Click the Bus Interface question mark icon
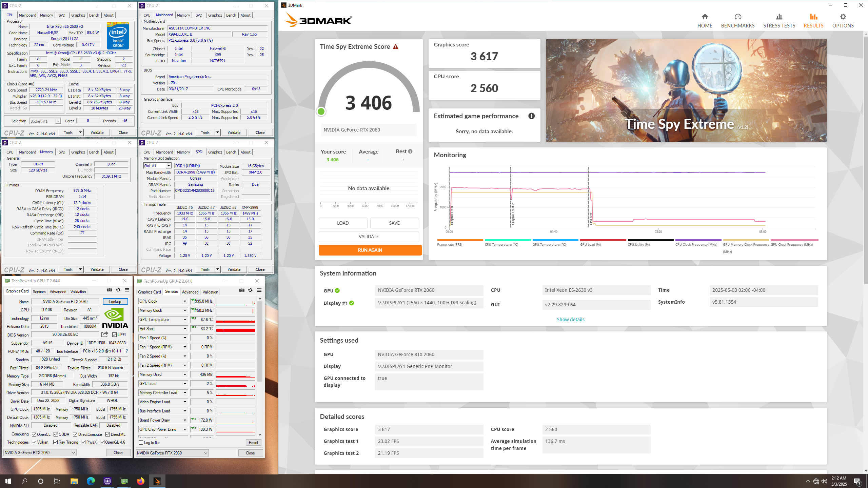Image resolution: width=868 pixels, height=488 pixels. 127,351
